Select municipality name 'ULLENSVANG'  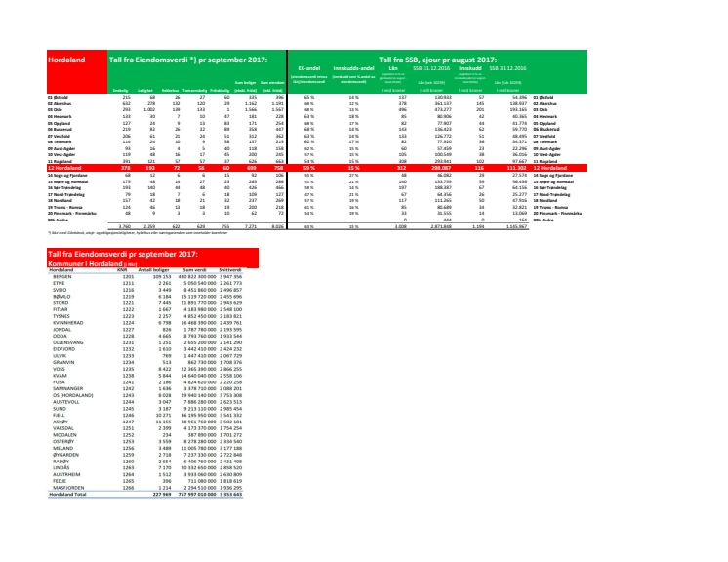coord(68,342)
